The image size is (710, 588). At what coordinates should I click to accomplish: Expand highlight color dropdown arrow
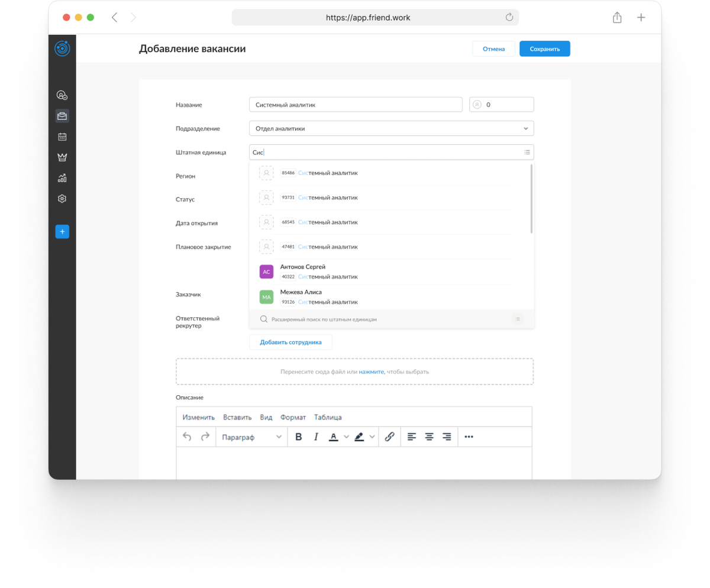click(x=372, y=437)
